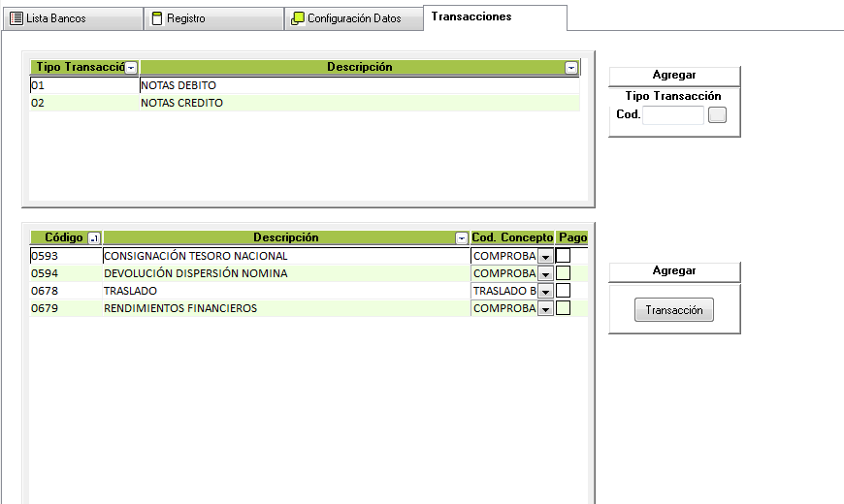Open Cod. Concepto dropdown for code 0593
Screen dimensions: 844x504
[x=545, y=257]
